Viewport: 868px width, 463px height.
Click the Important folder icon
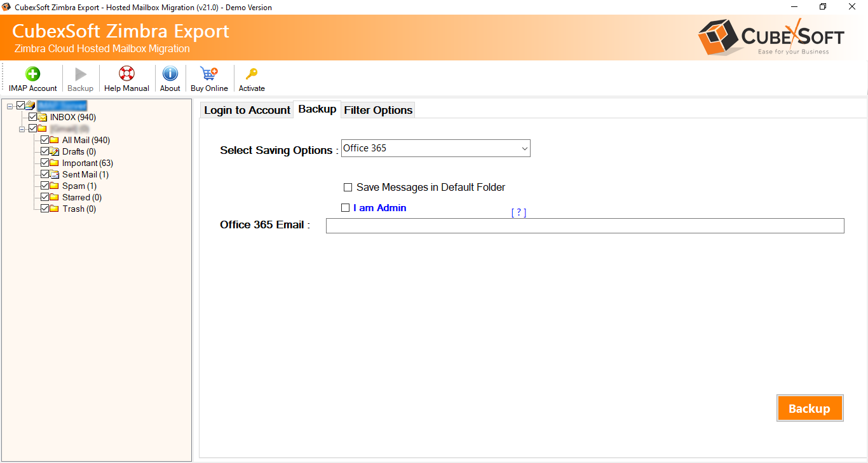coord(55,163)
